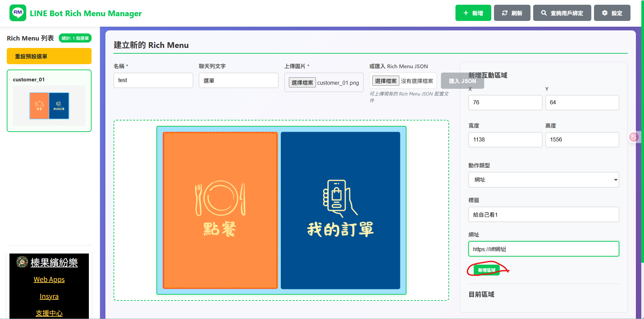644x319 pixels.
Task: Click the gear icon for 設定
Action: [x=605, y=13]
